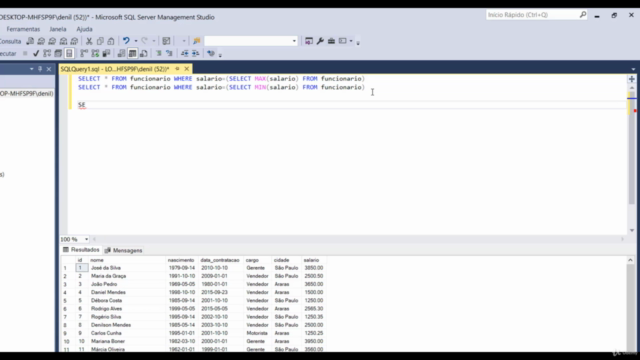Click the editor split plus icon
The image size is (640, 360).
click(x=632, y=79)
